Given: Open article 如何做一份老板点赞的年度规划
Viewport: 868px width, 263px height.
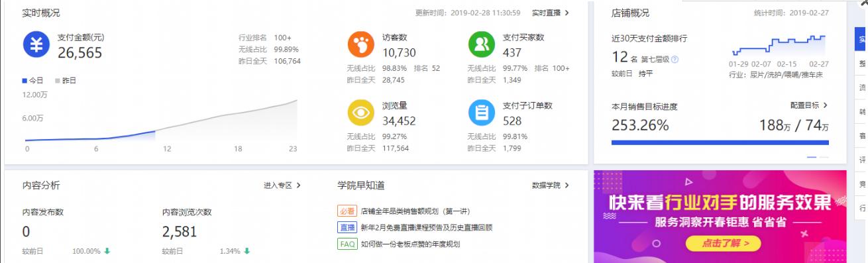Looking at the screenshot, I should coord(411,244).
